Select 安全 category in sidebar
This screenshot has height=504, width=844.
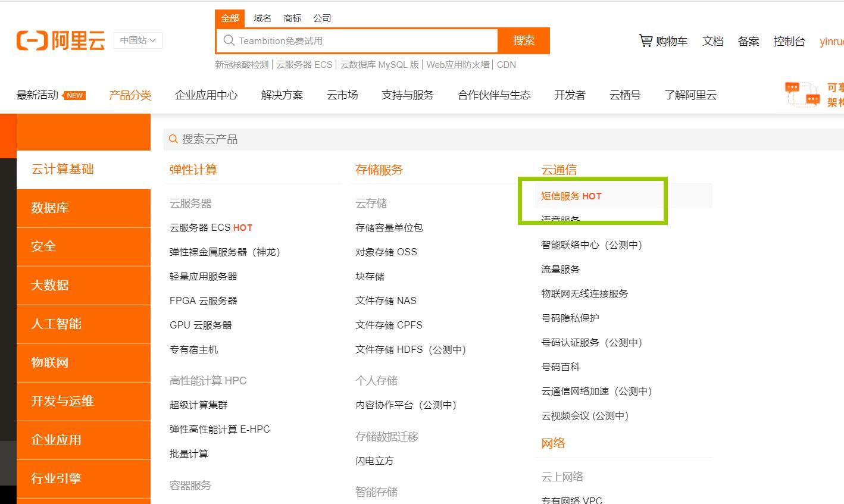click(83, 247)
